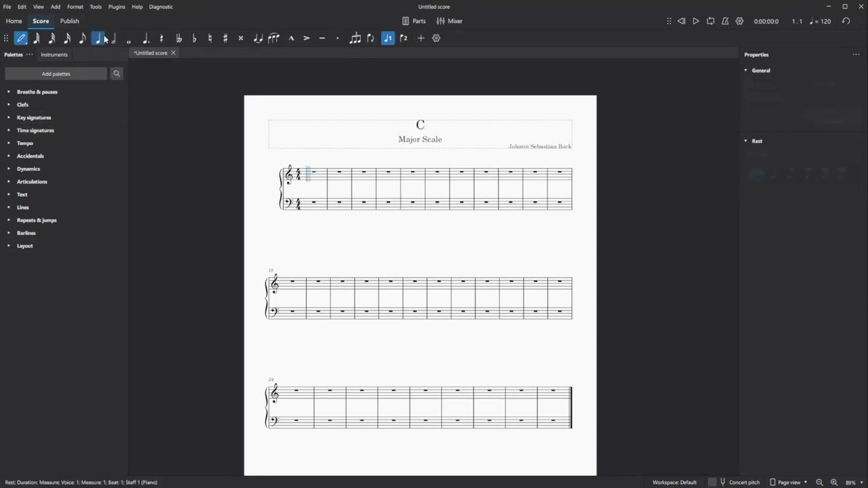This screenshot has height=488, width=868.
Task: Flip the note direction
Action: point(370,39)
